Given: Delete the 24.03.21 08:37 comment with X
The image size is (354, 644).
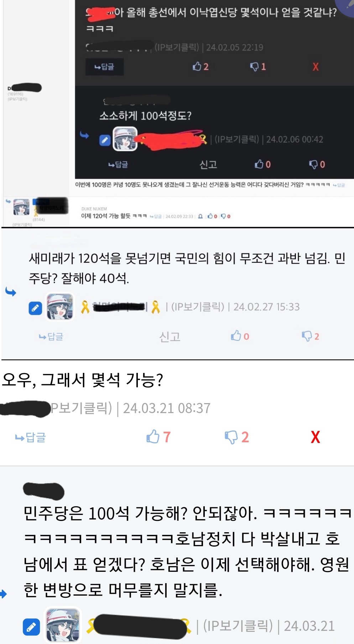Looking at the screenshot, I should 316,437.
